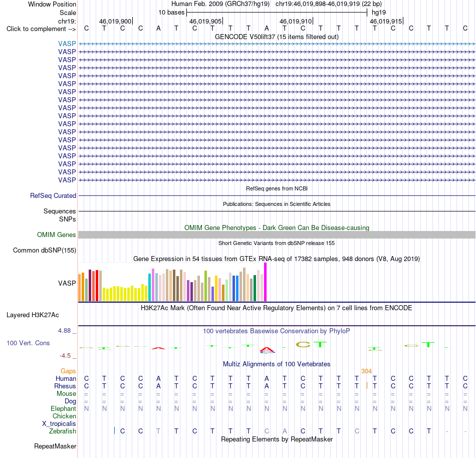Click the cyan bar in the GTEx chart
The width and height of the screenshot is (476, 458).
tap(150, 288)
